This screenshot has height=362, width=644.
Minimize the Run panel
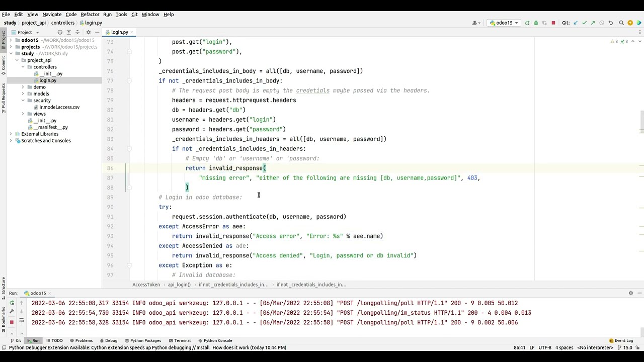tap(639, 293)
